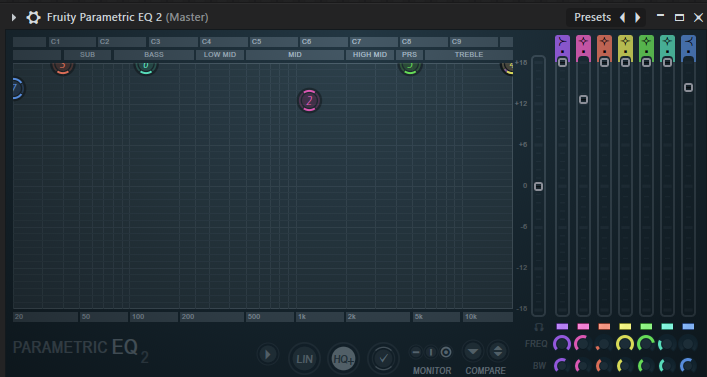Click the pink band 2 level slider handle

point(583,99)
